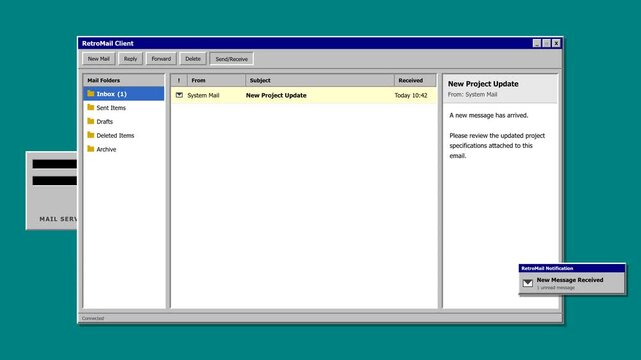
Task: Sort by the Received column header
Action: coord(415,80)
